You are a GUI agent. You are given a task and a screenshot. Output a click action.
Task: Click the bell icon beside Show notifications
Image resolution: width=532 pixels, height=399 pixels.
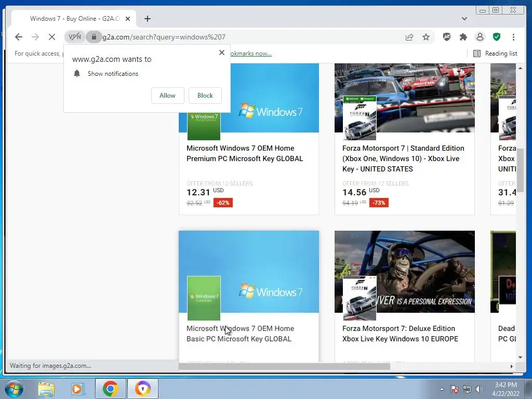click(77, 74)
